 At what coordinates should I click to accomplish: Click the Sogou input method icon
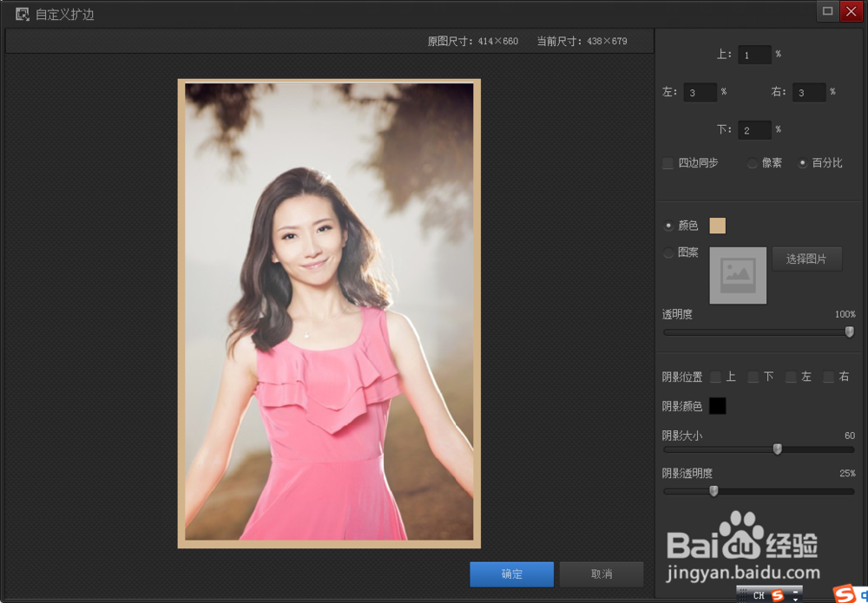(778, 595)
